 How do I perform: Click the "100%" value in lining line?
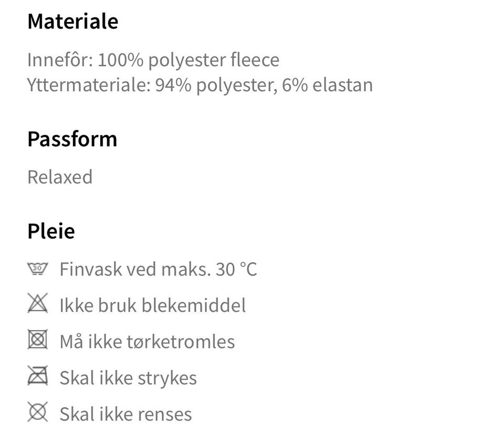tap(120, 60)
